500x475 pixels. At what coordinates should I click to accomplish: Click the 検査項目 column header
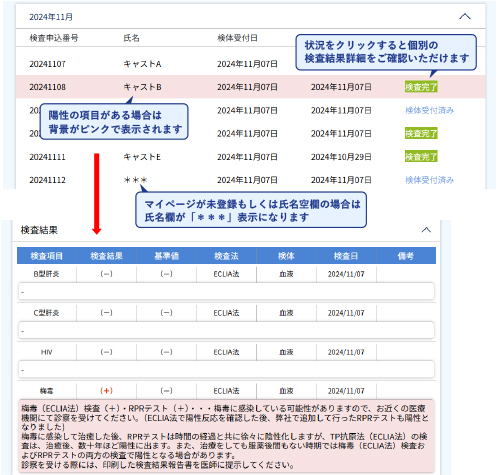click(47, 256)
